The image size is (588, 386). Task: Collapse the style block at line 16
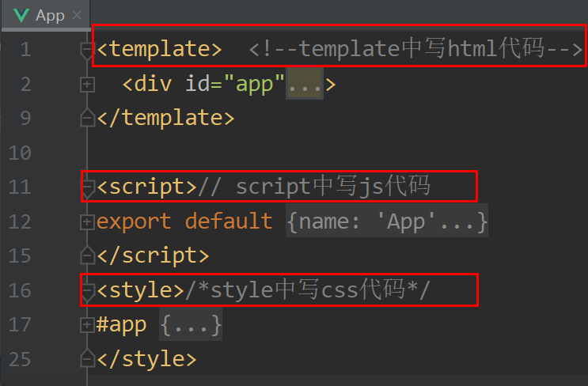coord(88,291)
